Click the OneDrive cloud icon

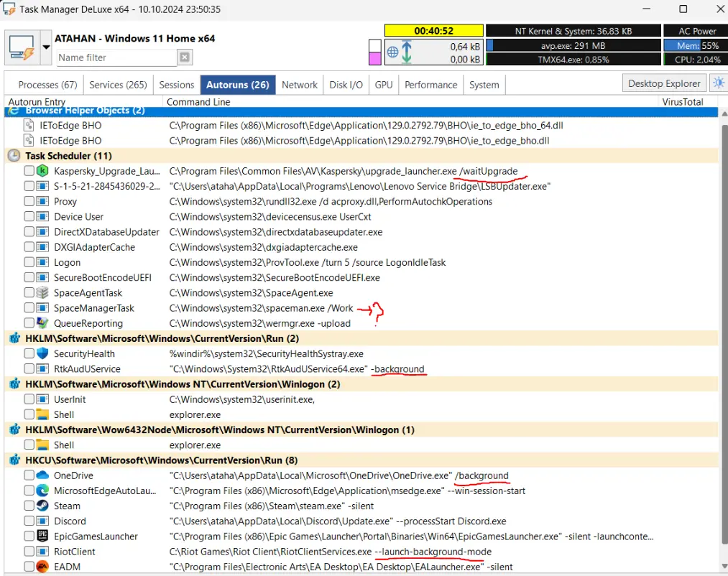point(42,475)
